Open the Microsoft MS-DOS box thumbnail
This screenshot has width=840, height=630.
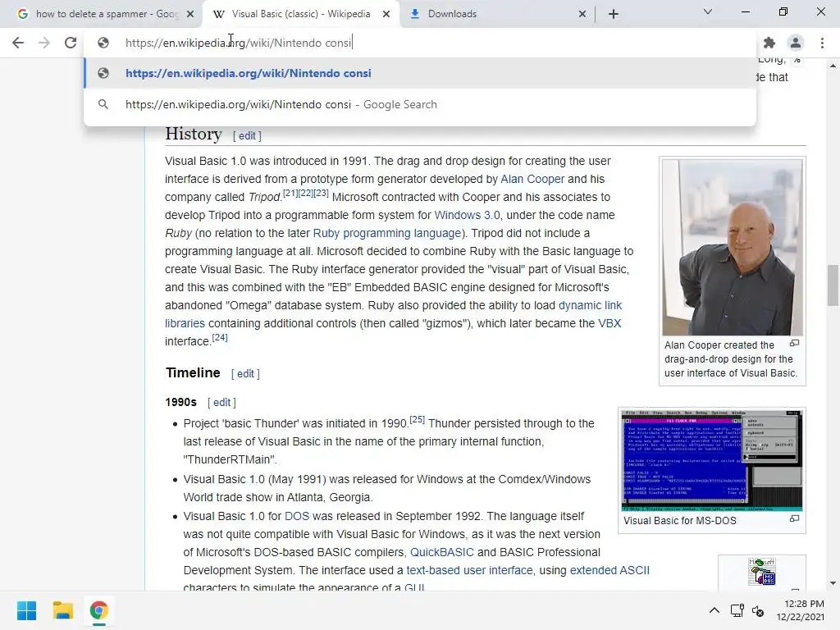pyautogui.click(x=762, y=572)
